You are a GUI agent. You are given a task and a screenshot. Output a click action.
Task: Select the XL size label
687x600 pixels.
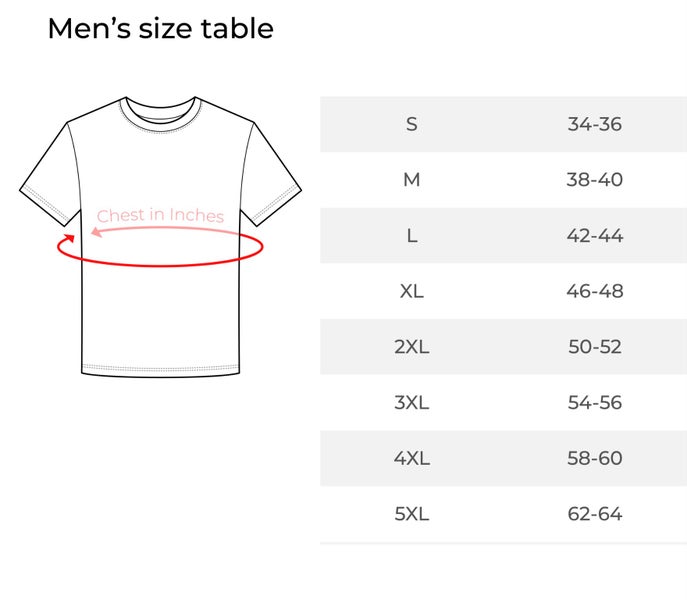coord(412,291)
